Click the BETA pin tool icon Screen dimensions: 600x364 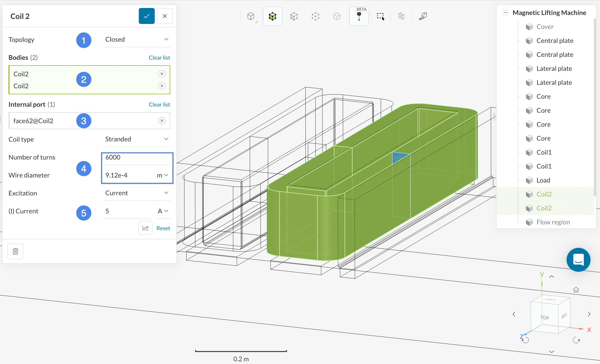[x=359, y=16]
